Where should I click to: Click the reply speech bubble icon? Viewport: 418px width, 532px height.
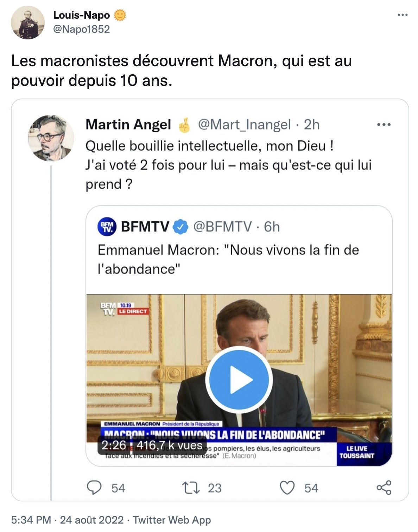pyautogui.click(x=94, y=488)
